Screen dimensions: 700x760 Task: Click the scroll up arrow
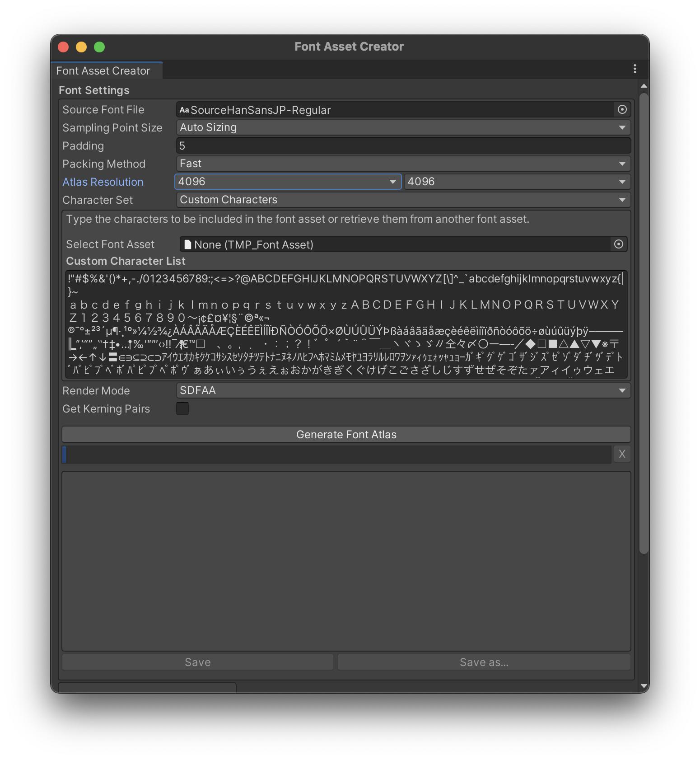click(644, 86)
